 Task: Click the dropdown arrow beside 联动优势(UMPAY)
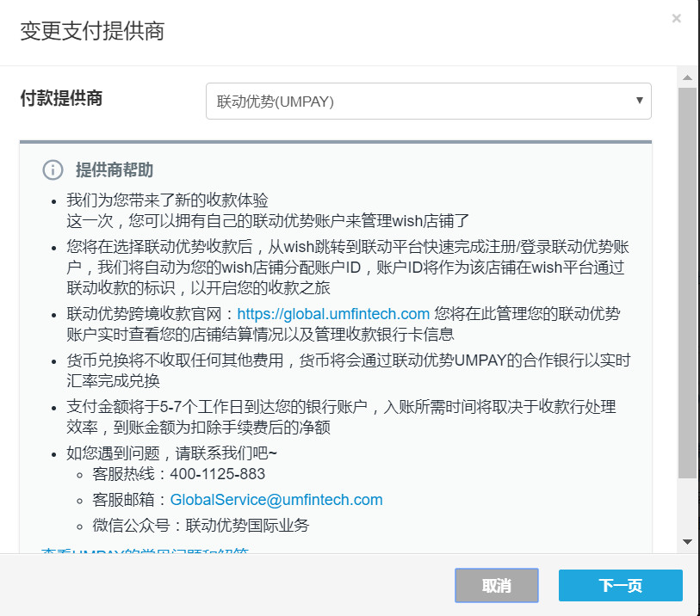point(640,101)
